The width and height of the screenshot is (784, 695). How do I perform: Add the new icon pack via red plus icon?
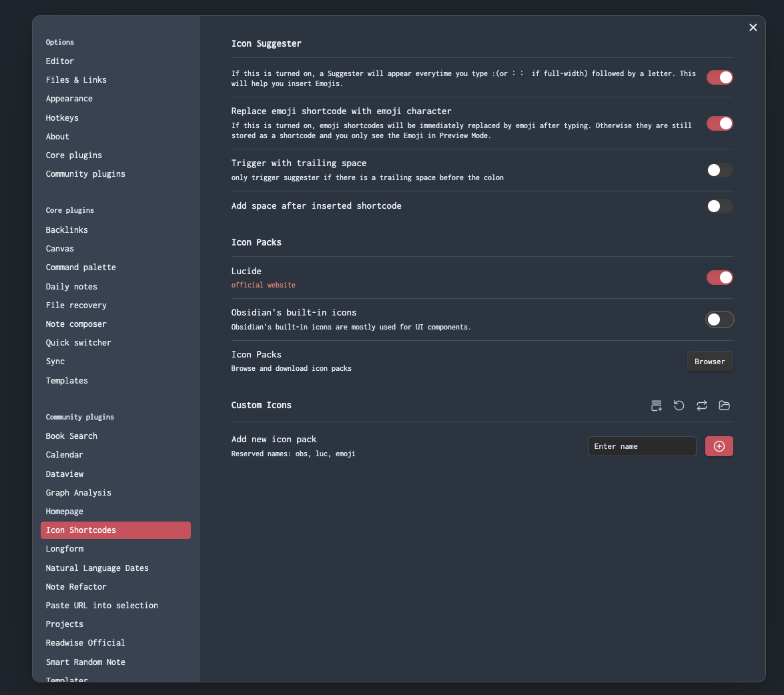tap(719, 446)
